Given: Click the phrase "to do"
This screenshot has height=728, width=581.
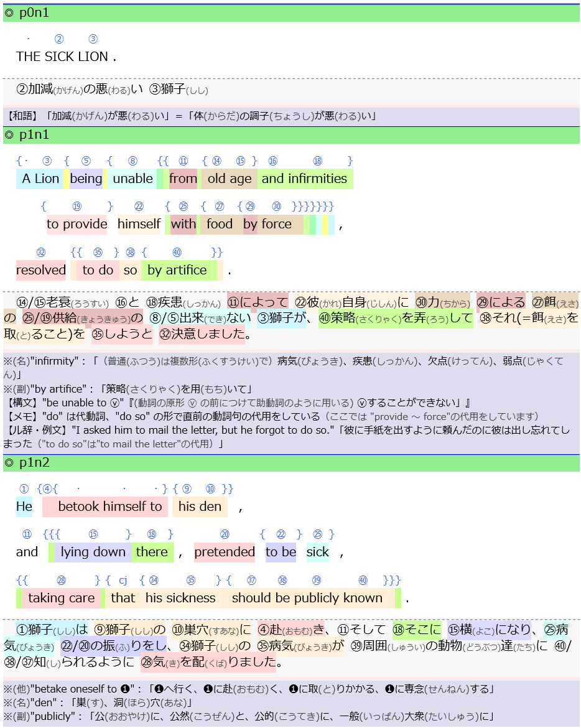Looking at the screenshot, I should (x=98, y=270).
